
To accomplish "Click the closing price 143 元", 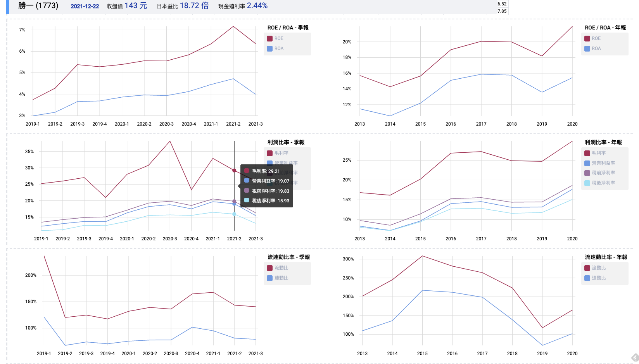I will pos(136,5).
